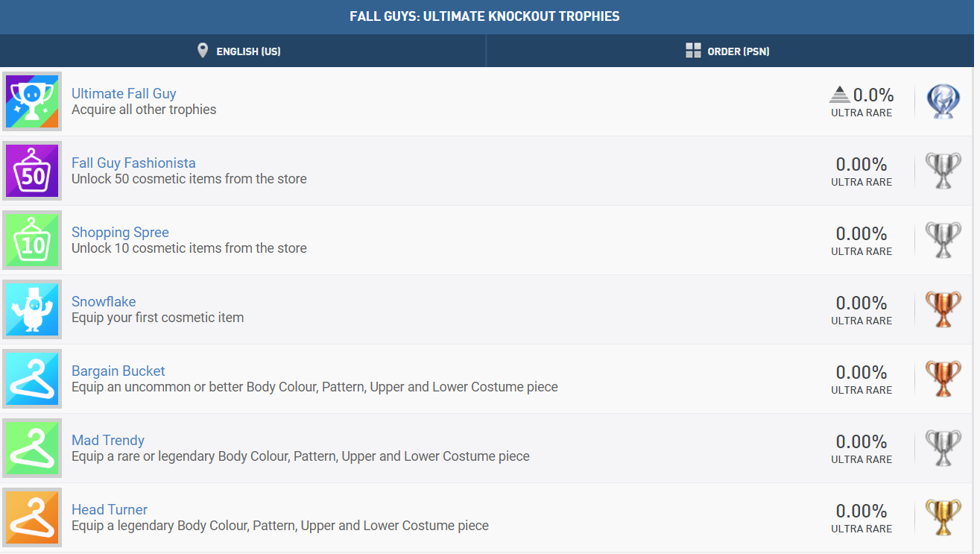Click the gold trophy icon for Head Turner
The height and width of the screenshot is (554, 980).
coord(943,517)
